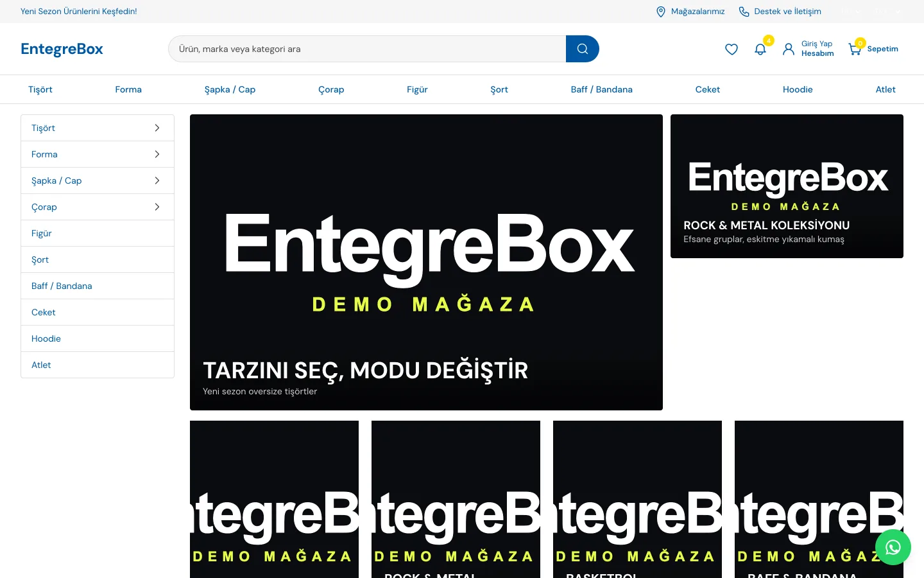
Task: Open the green WhatsApp chat button
Action: coord(893,547)
